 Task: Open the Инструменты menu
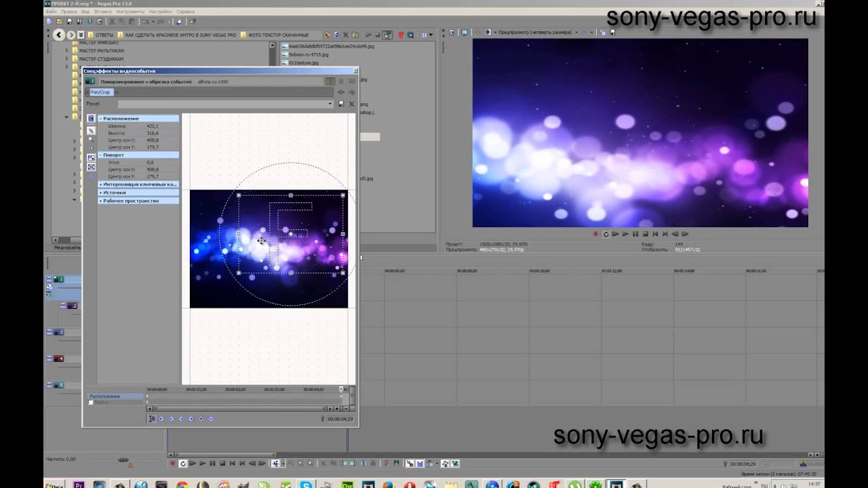click(130, 12)
